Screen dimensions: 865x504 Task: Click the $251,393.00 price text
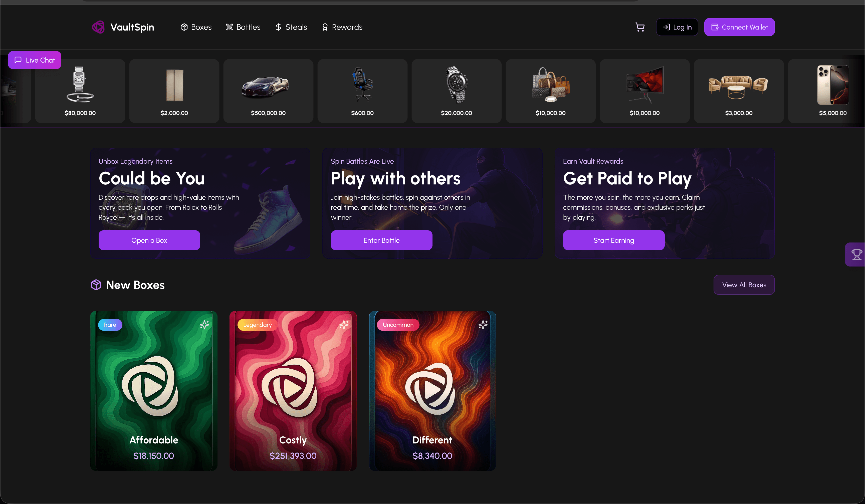click(293, 456)
